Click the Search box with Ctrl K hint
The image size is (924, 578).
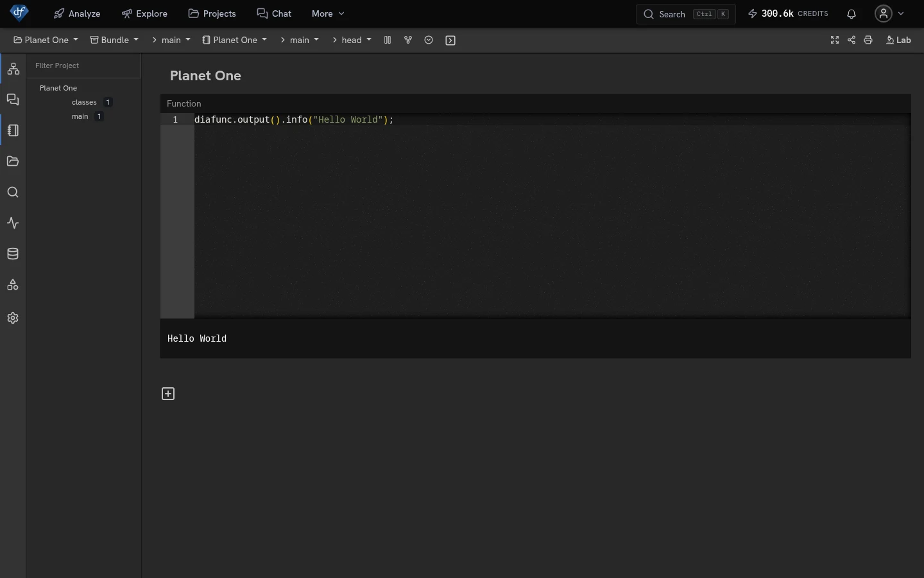(686, 14)
